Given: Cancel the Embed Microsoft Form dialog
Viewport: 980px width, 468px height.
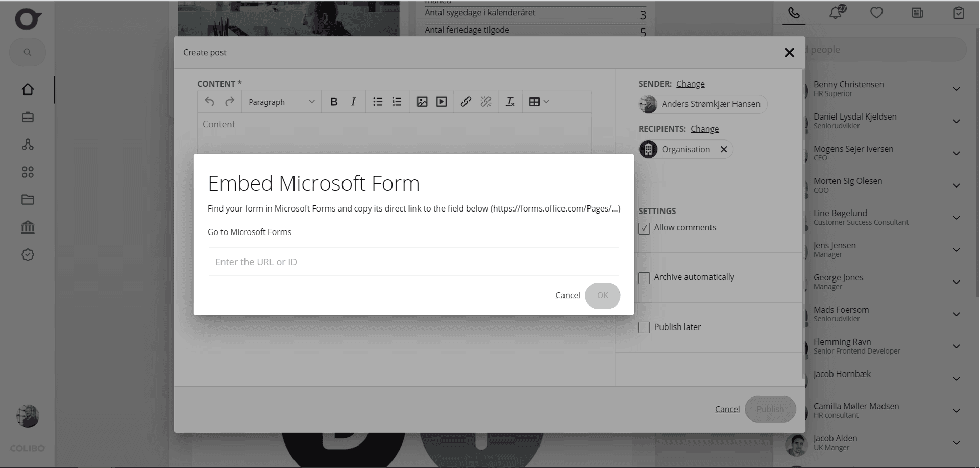Looking at the screenshot, I should [x=568, y=295].
